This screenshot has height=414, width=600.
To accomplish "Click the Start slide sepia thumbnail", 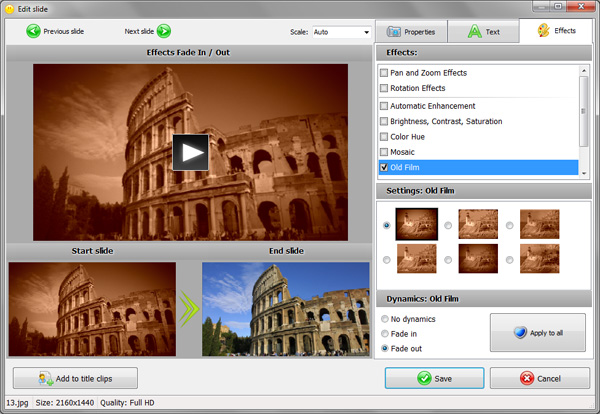I will (x=92, y=309).
